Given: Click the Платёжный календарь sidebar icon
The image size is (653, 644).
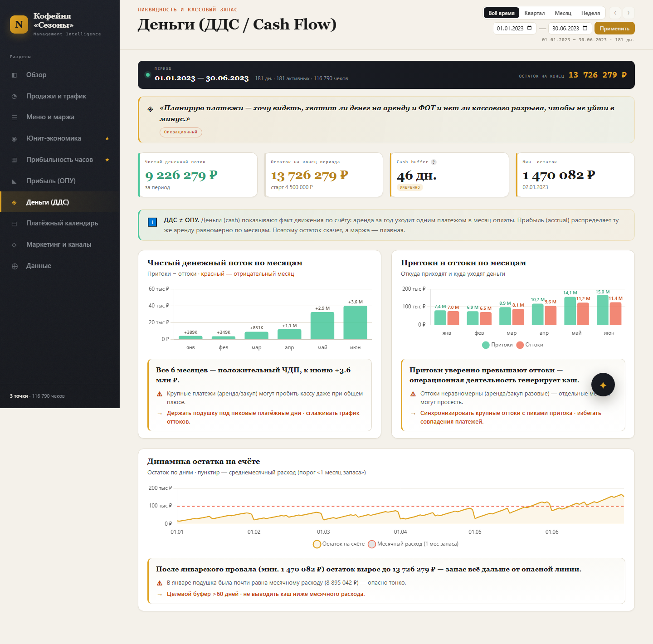Looking at the screenshot, I should pos(14,224).
